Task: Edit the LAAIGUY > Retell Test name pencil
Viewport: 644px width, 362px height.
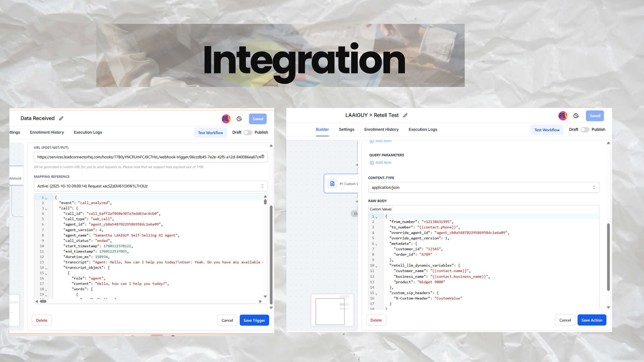Action: (405, 115)
